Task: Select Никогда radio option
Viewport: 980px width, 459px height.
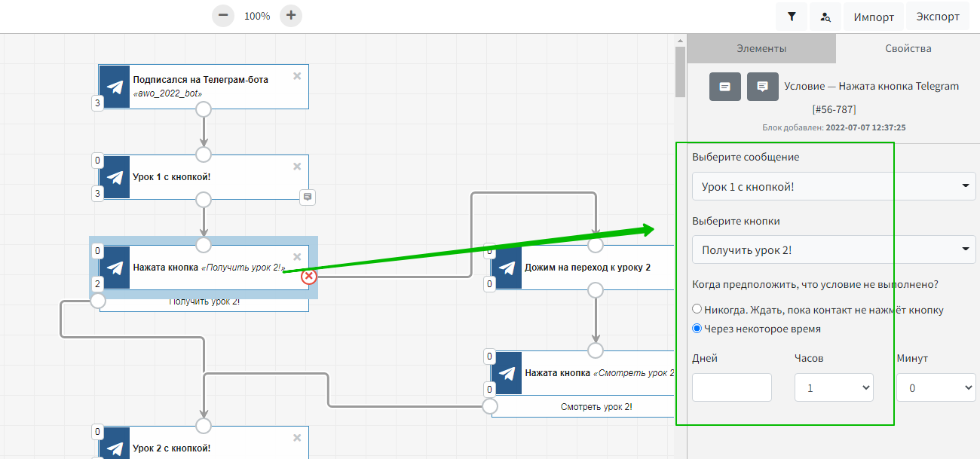Action: (x=697, y=309)
